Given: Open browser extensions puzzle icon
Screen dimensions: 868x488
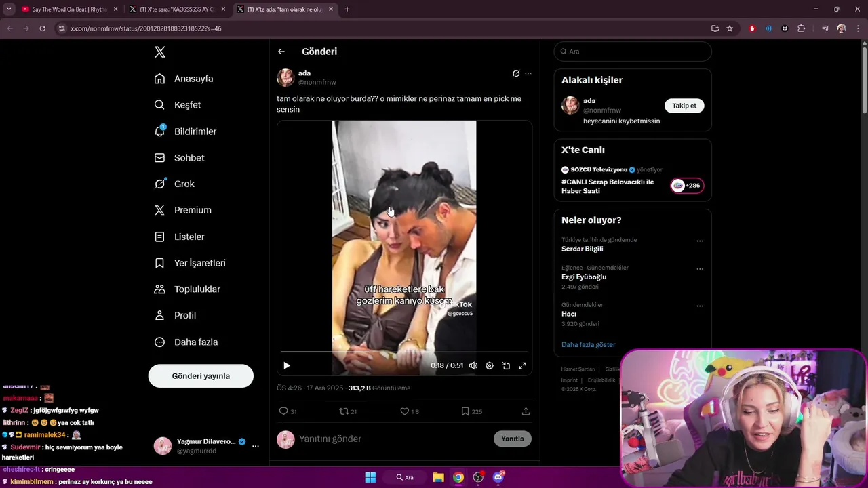Looking at the screenshot, I should (802, 28).
